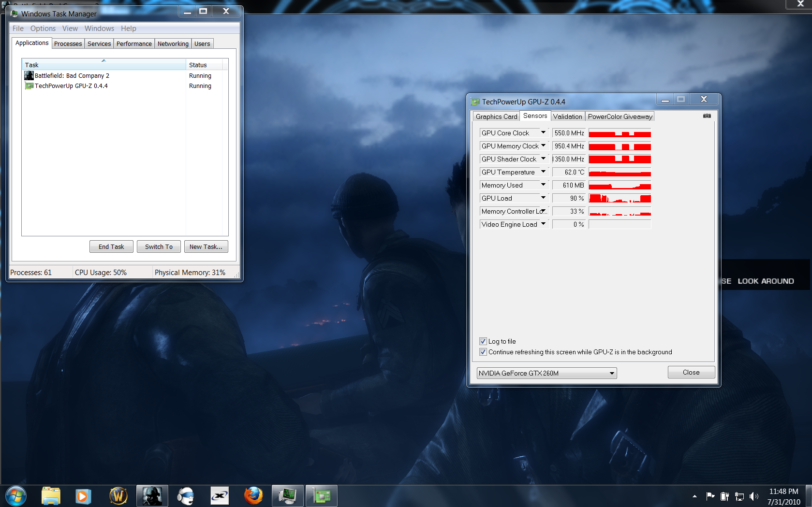Click the Task Manager title bar icon
Image resolution: width=812 pixels, height=507 pixels.
[x=15, y=14]
